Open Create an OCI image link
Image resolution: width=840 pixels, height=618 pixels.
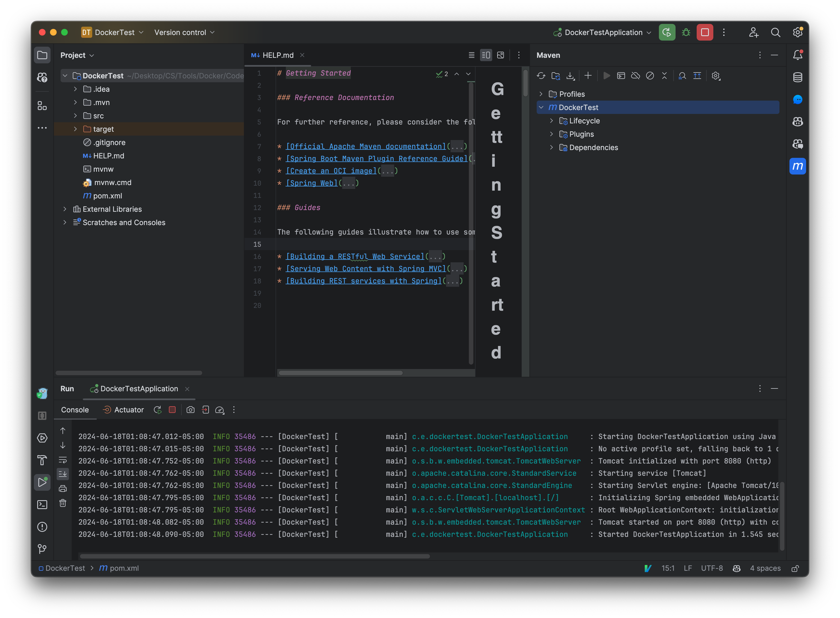click(x=331, y=171)
